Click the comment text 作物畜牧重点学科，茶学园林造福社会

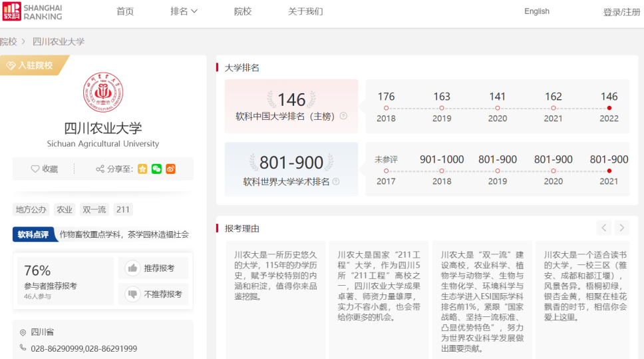[124, 234]
